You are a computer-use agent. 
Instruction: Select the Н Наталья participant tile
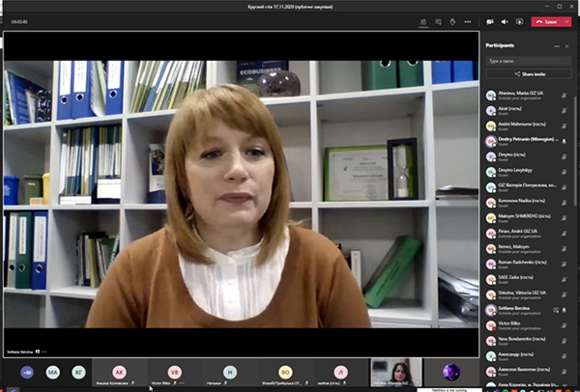230,372
